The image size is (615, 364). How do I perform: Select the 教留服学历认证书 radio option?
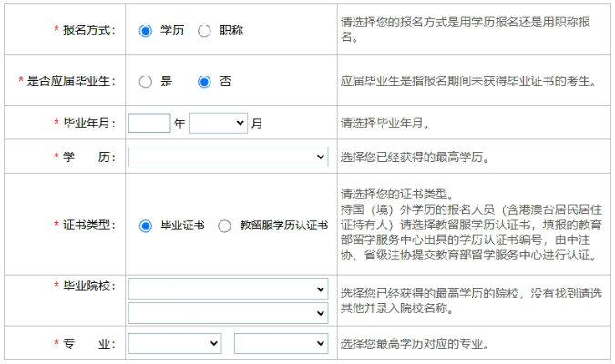point(224,226)
